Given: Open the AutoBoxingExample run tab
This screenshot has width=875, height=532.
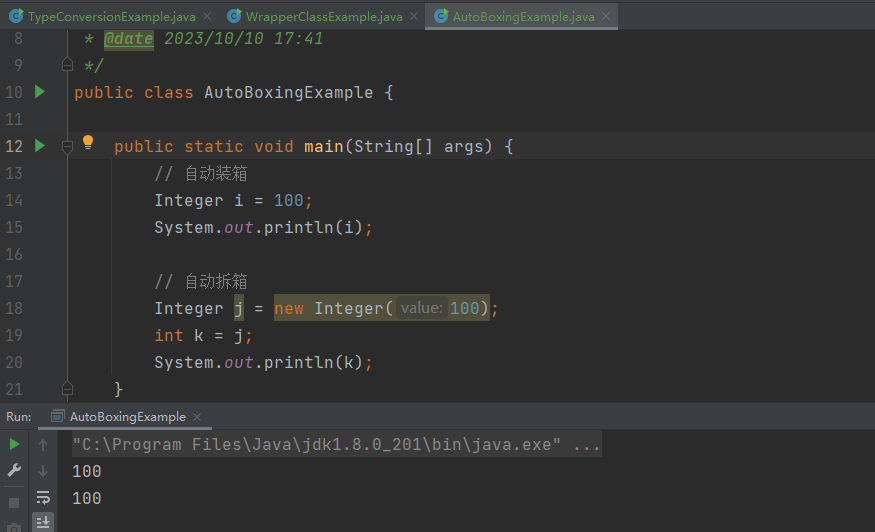Looking at the screenshot, I should pyautogui.click(x=127, y=417).
